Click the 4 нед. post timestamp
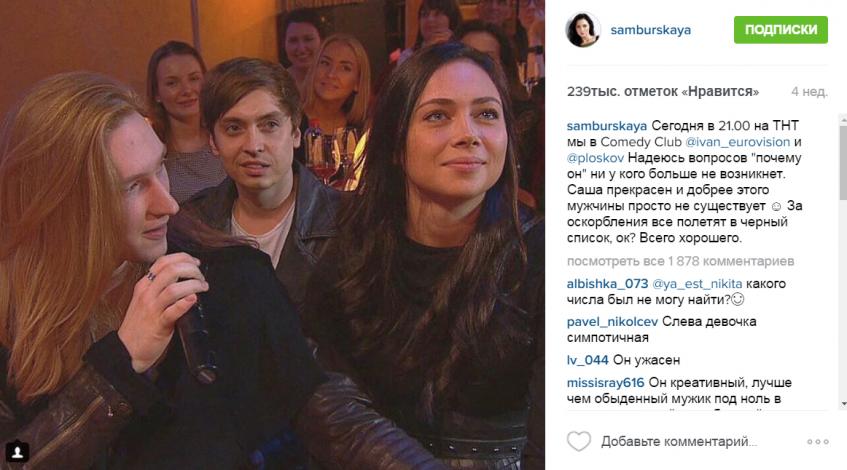The height and width of the screenshot is (470, 847). coord(809,92)
